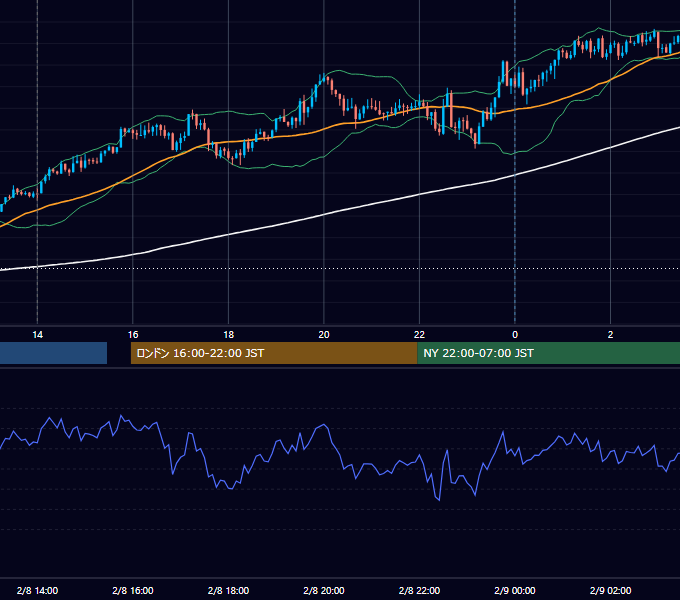Screen dimensions: 680x600
Task: Click the 2/8 18:00 time label
Action: point(228,590)
